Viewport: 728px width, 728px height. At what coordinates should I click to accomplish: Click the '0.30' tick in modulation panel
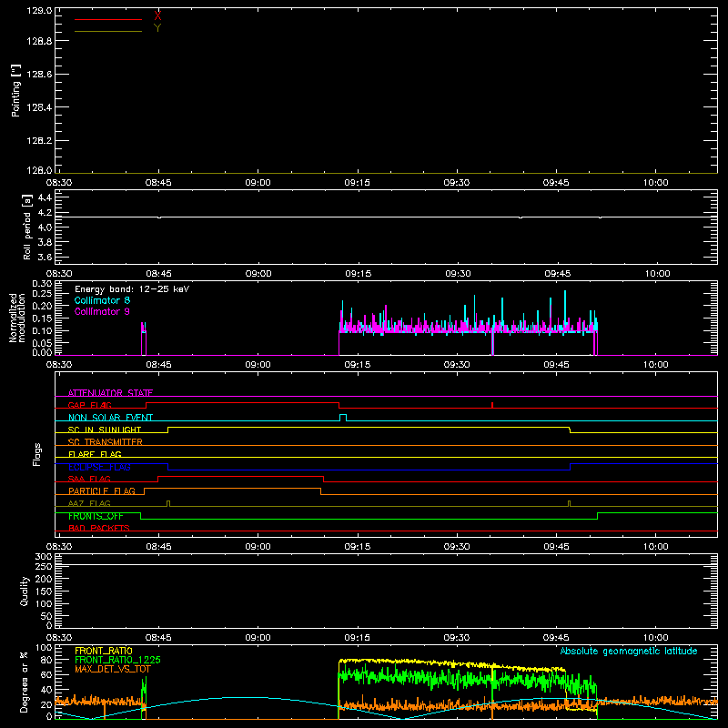tap(42, 284)
